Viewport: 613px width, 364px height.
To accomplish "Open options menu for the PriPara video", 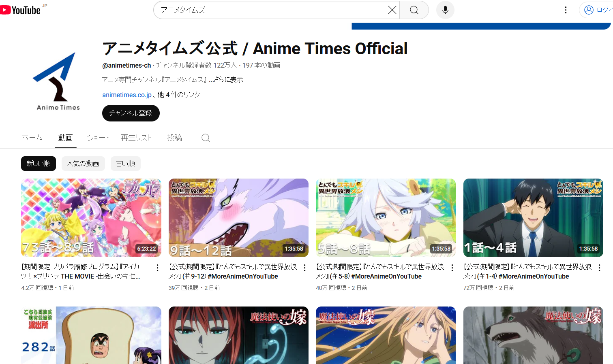I will [157, 268].
